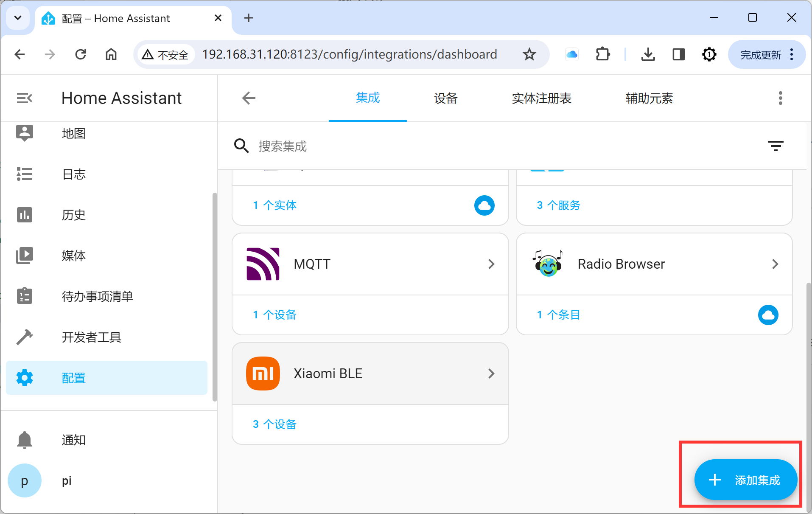Click the browser address bar URL

tap(350, 54)
